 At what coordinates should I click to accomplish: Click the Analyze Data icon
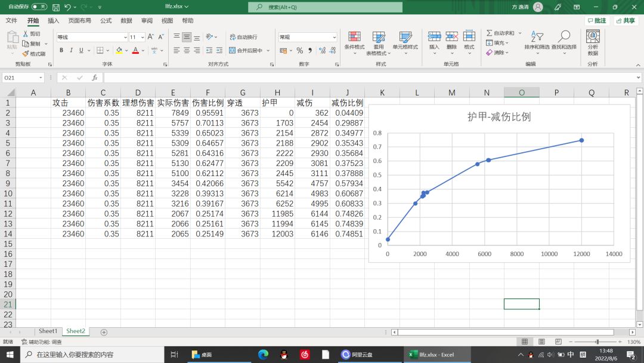(593, 36)
